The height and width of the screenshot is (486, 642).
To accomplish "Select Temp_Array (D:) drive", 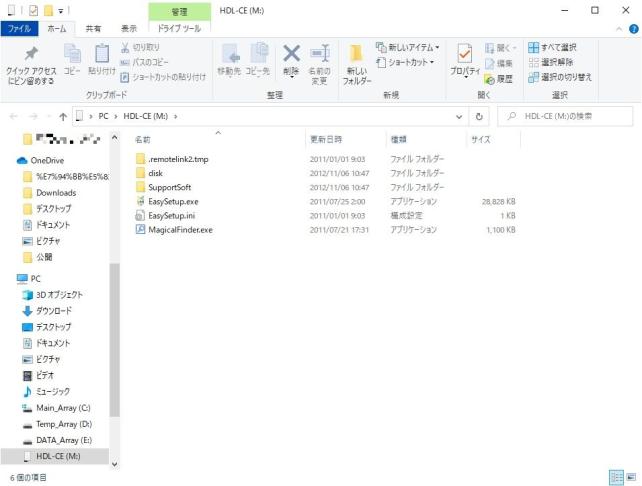I will click(64, 424).
